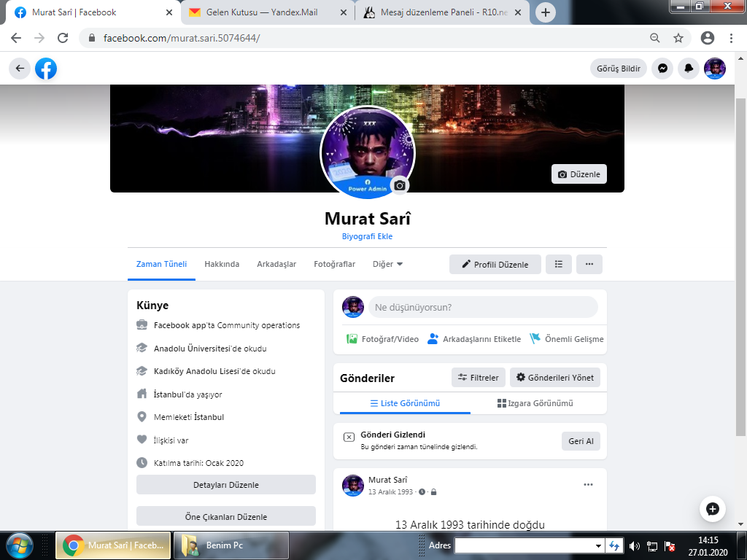Image resolution: width=747 pixels, height=560 pixels.
Task: Click the padlock site info icon
Action: 92,38
